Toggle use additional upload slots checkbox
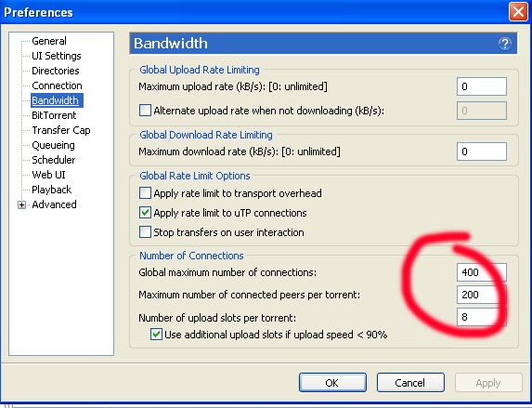The height and width of the screenshot is (408, 532). click(x=156, y=335)
